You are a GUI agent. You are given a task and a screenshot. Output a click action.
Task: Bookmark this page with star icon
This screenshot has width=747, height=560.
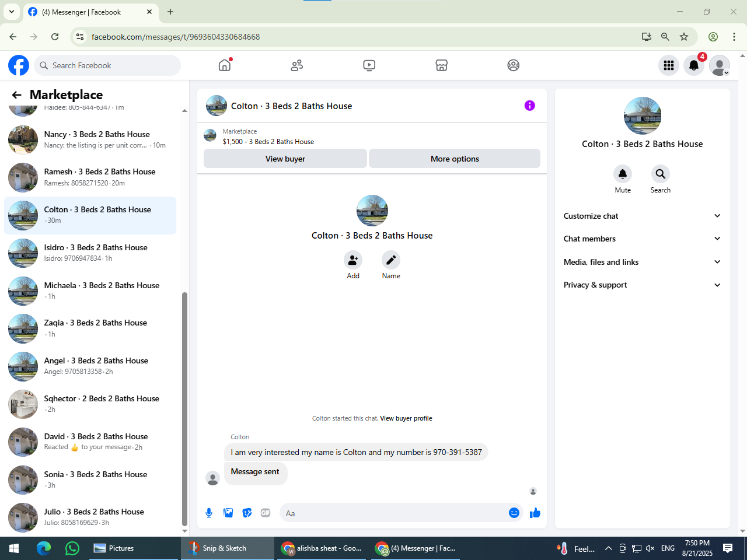point(684,37)
